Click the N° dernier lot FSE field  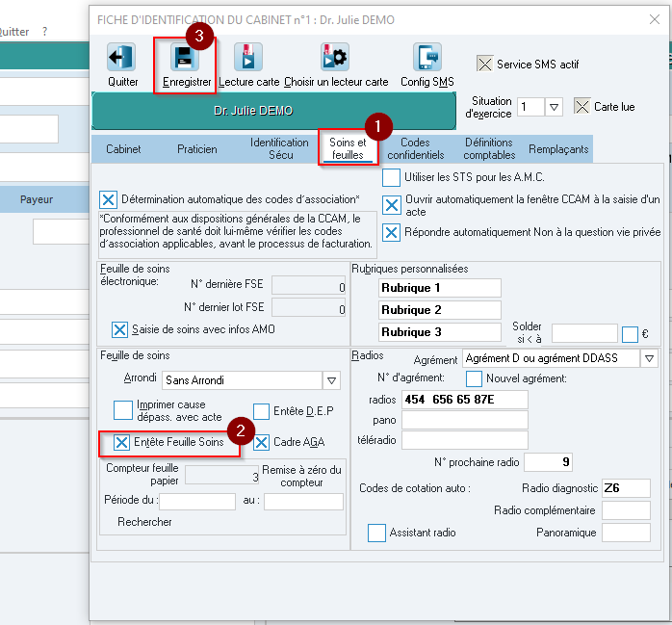(x=309, y=308)
